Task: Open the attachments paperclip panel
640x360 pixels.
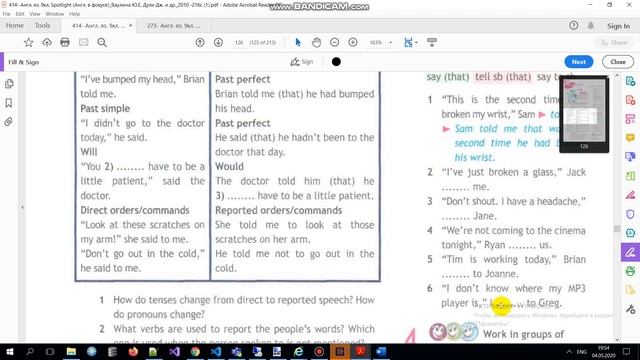Action: click(x=9, y=122)
